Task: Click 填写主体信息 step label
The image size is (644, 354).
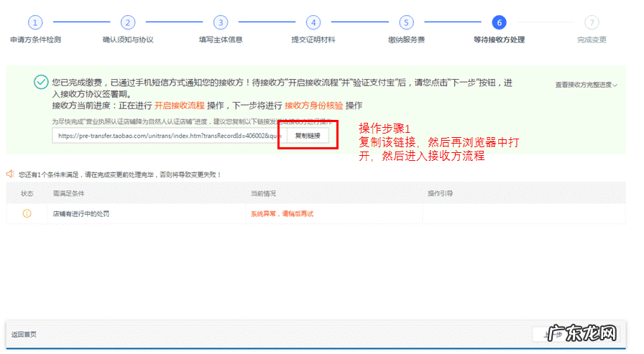Action: pyautogui.click(x=221, y=39)
